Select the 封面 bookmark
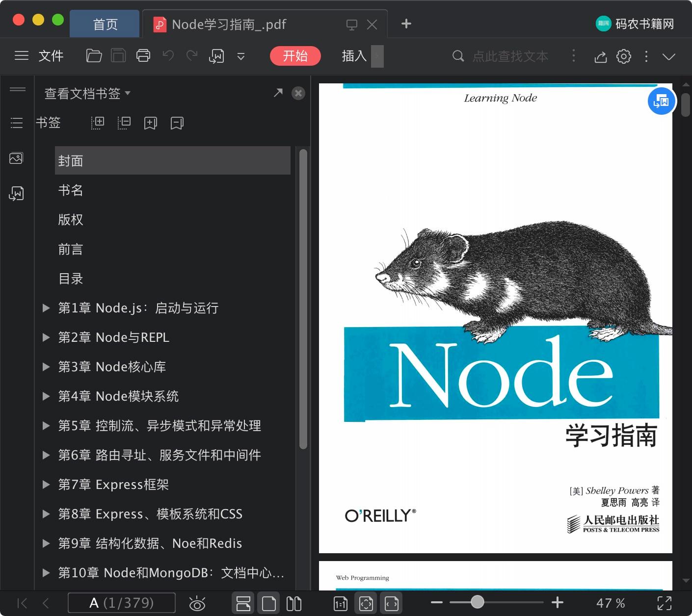This screenshot has height=616, width=692. (x=173, y=160)
